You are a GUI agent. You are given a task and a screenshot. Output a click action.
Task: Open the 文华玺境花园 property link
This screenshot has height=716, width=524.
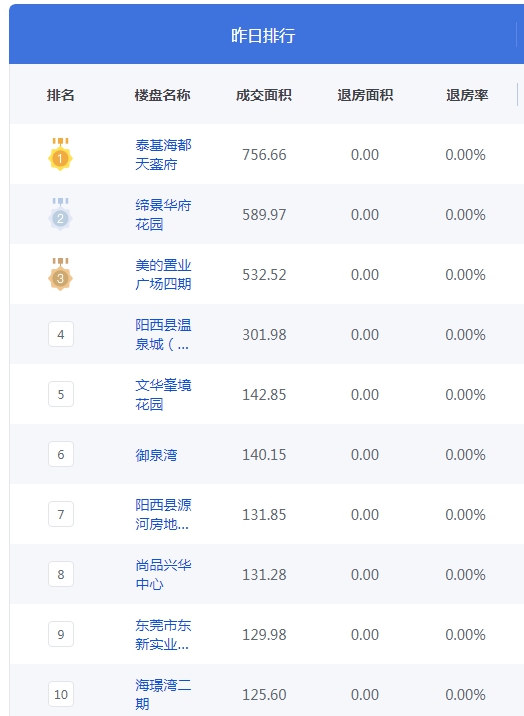point(163,394)
